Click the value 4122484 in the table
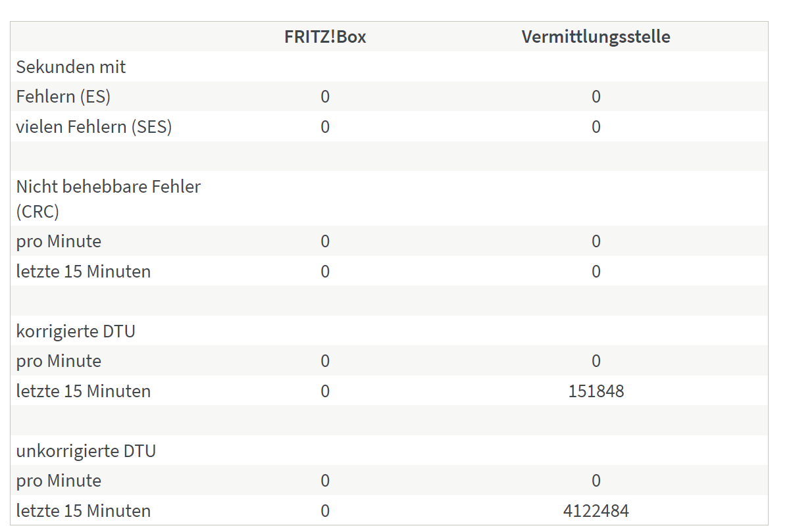The width and height of the screenshot is (791, 532). click(x=596, y=511)
